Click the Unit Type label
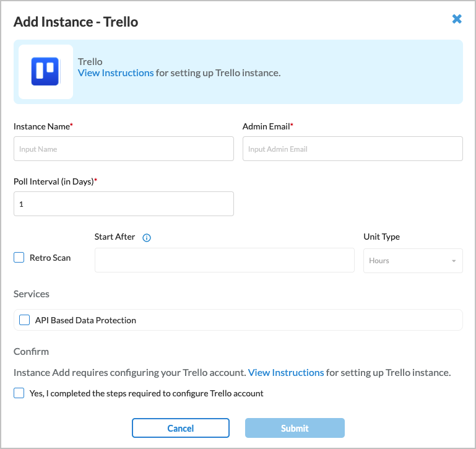Image resolution: width=476 pixels, height=449 pixels. pyautogui.click(x=381, y=237)
